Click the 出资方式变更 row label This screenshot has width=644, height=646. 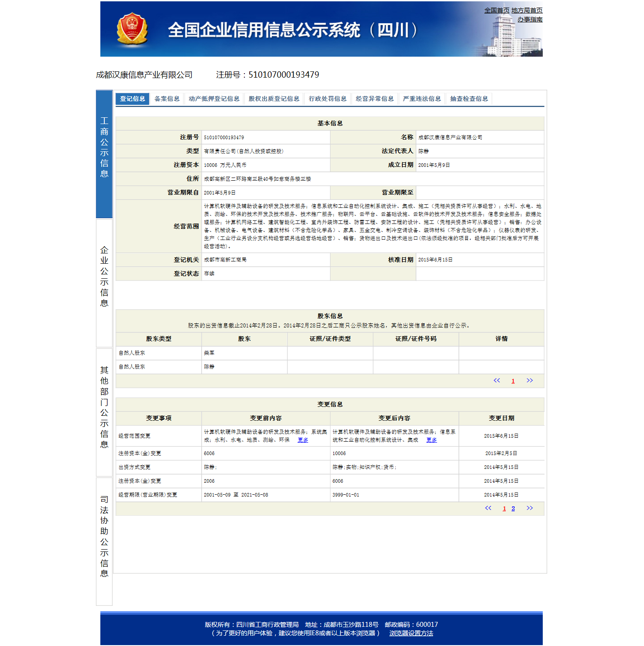[x=134, y=467]
